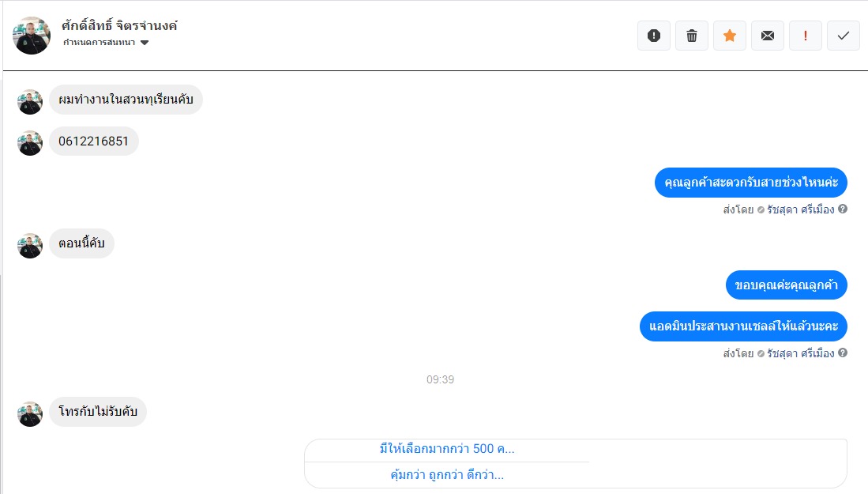The height and width of the screenshot is (494, 868).
Task: Delete conversation using the trash icon
Action: [691, 36]
